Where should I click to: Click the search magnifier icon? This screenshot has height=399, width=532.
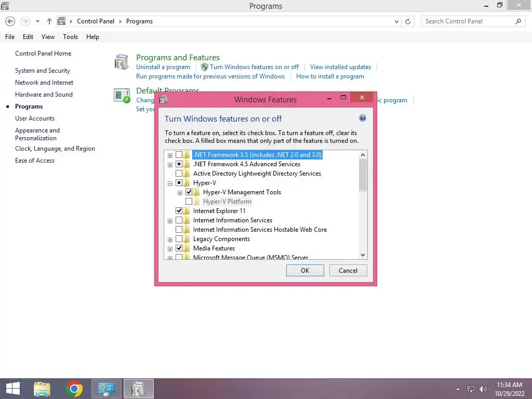click(x=518, y=21)
